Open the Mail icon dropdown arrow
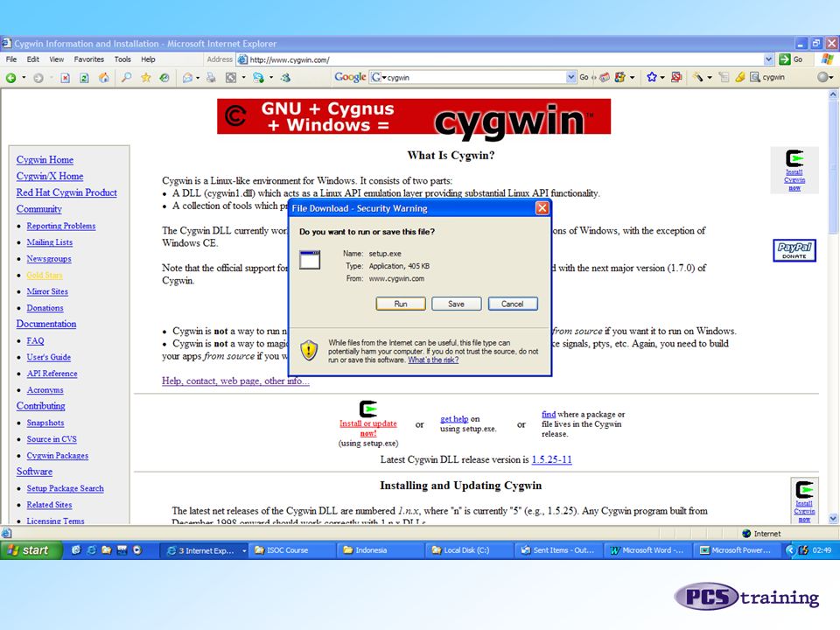Screen dimensions: 840x630 (198, 78)
